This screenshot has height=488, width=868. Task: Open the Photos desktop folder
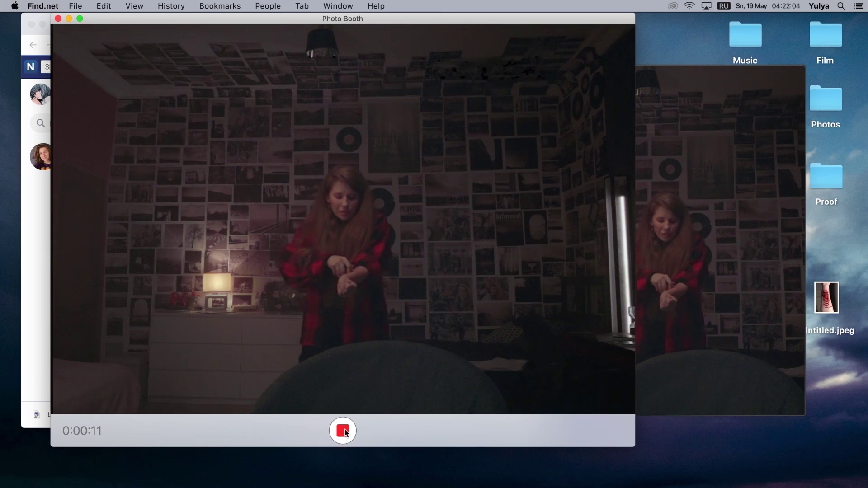click(x=825, y=99)
